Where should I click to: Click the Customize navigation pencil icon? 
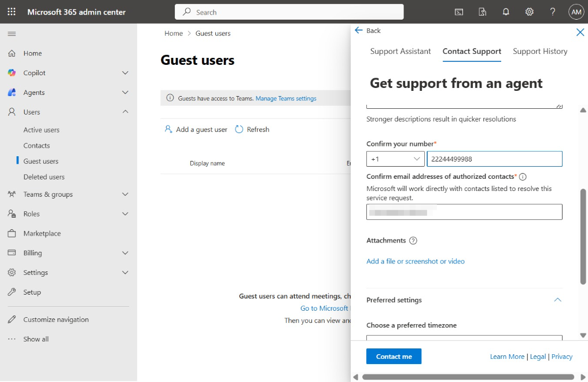(x=12, y=319)
